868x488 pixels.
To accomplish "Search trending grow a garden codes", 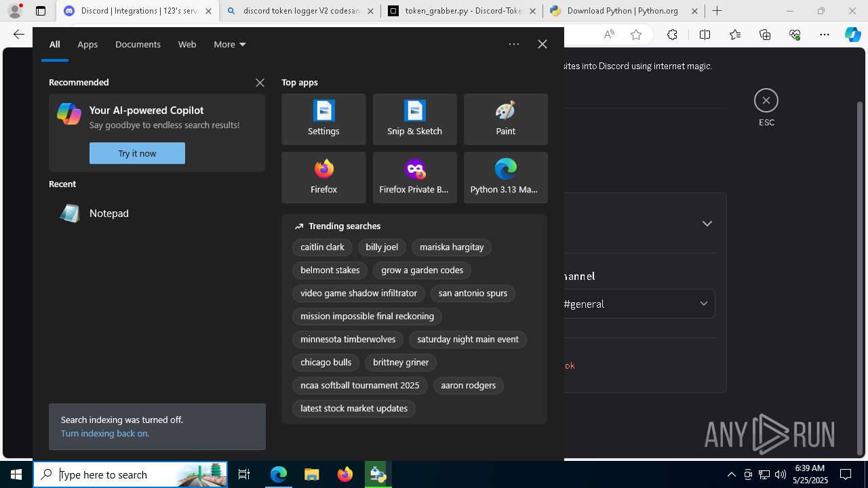I will (x=422, y=270).
